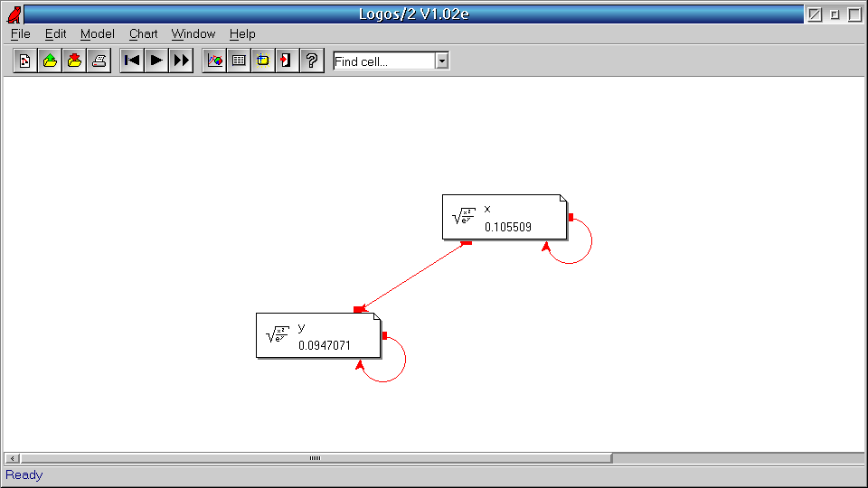
Task: Open a model file via folder icon
Action: pyautogui.click(x=50, y=61)
